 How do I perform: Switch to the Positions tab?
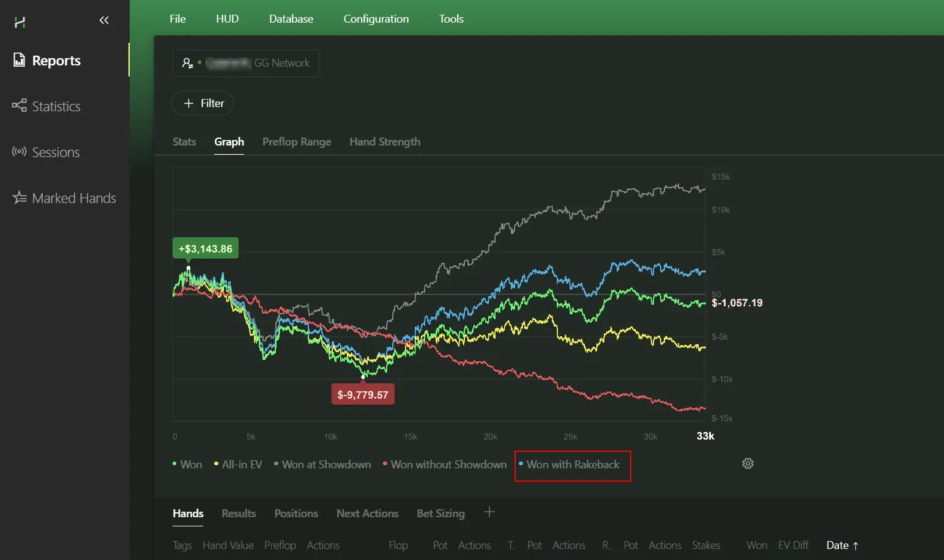tap(296, 514)
